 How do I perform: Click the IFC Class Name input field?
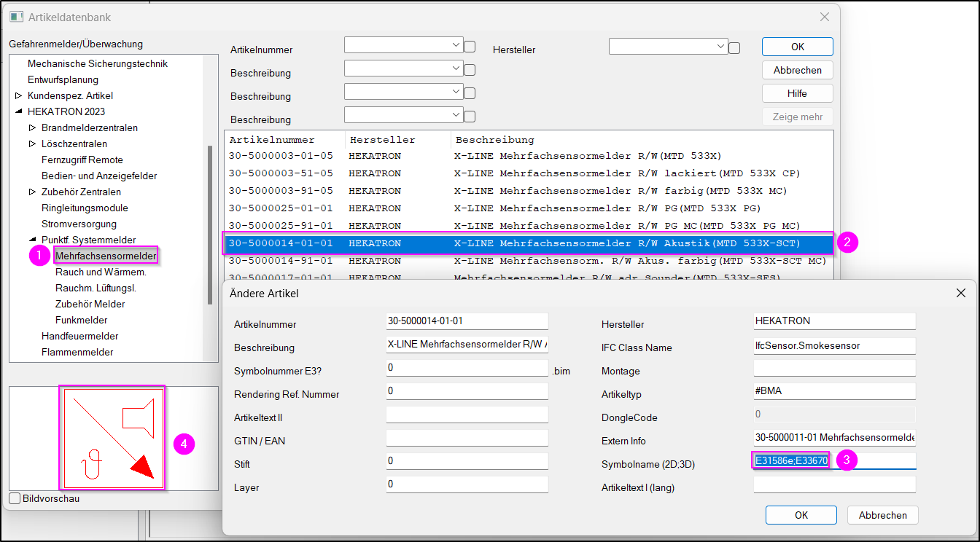pos(834,345)
